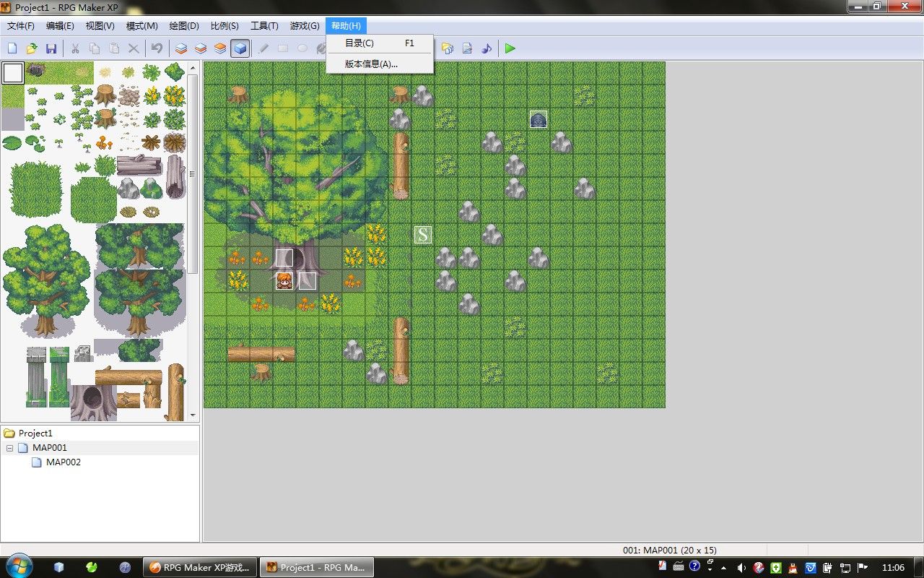Click the tileset palette vertical scrollbar

[193, 173]
